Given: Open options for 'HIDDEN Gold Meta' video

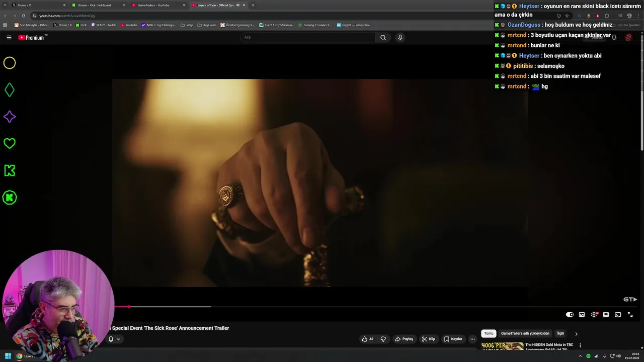Looking at the screenshot, I should point(580,345).
